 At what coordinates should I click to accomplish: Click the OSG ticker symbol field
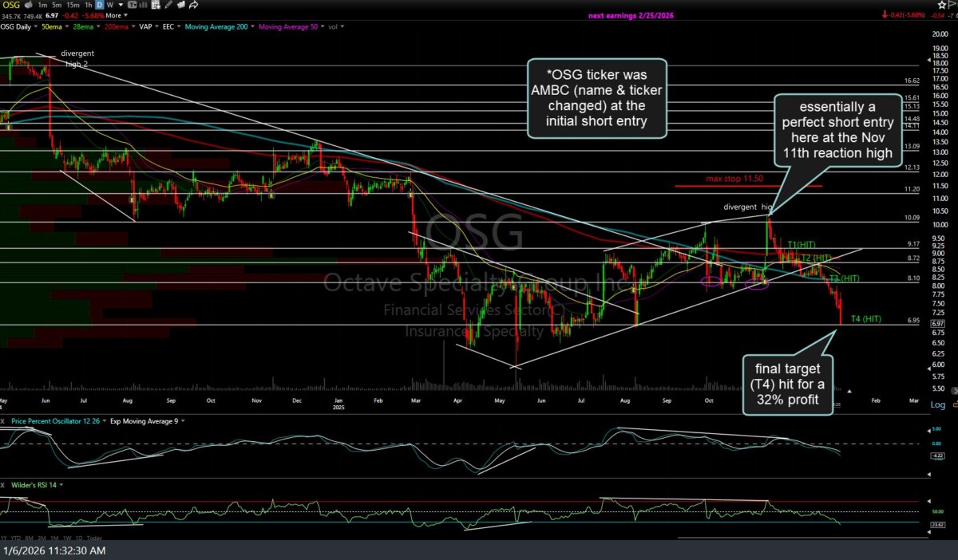click(11, 5)
